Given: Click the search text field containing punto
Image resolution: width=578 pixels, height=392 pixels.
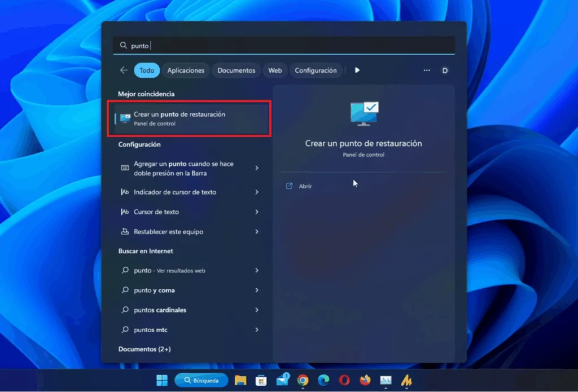Looking at the screenshot, I should [284, 45].
